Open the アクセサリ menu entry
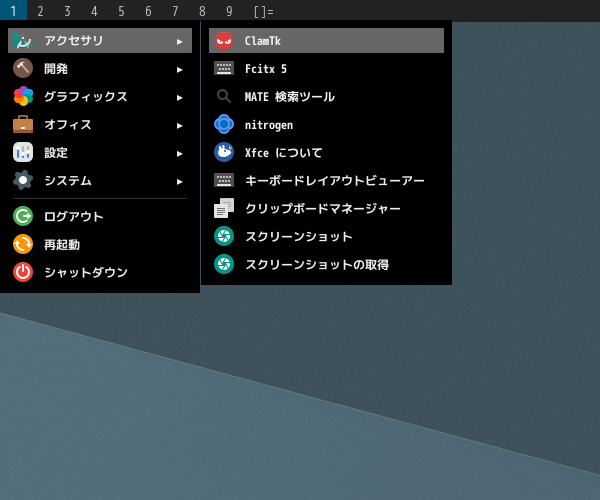The width and height of the screenshot is (600, 500). click(x=100, y=41)
